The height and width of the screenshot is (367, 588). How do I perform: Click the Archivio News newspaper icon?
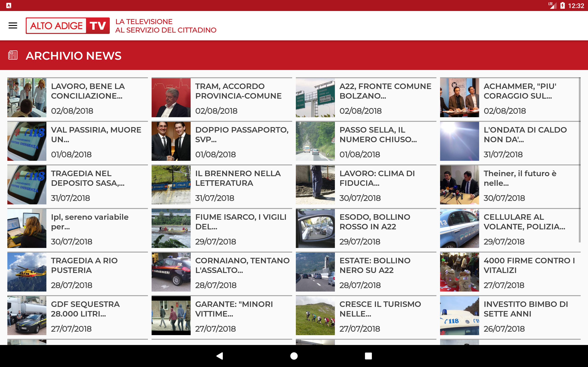pos(13,55)
